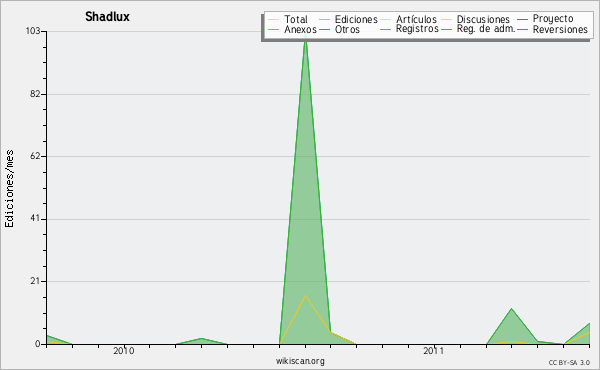The width and height of the screenshot is (600, 370).
Task: Click the CC BY-SA 3.0 license text
Action: [569, 363]
